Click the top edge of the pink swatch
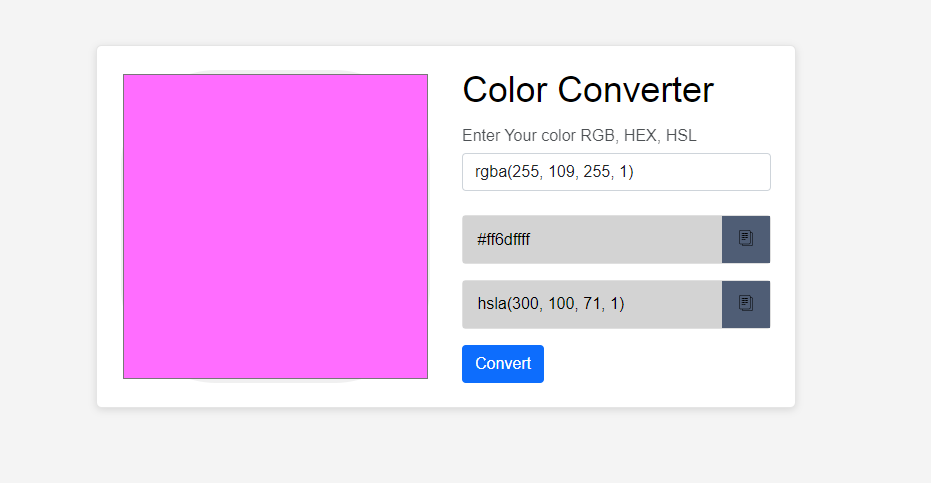 click(276, 75)
